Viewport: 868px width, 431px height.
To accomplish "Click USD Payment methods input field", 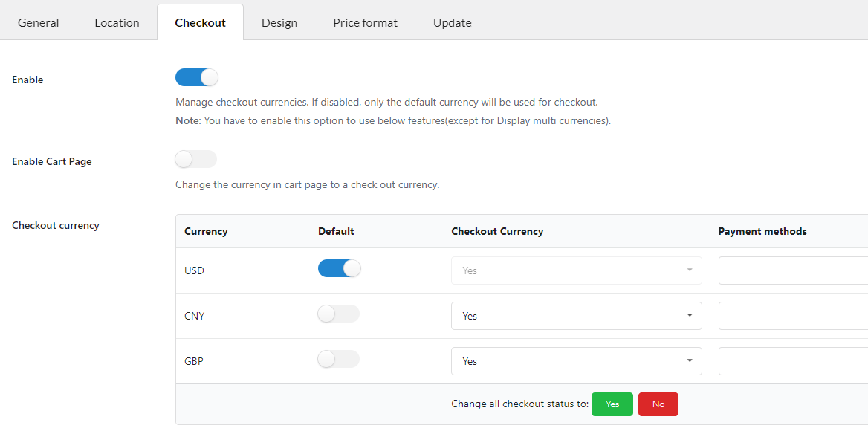I will 792,270.
